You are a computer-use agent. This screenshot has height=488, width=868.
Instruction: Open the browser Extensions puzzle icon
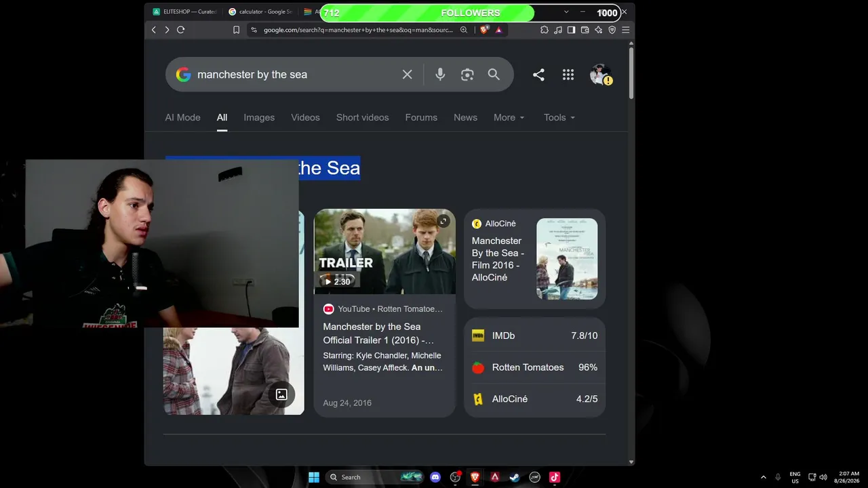544,30
